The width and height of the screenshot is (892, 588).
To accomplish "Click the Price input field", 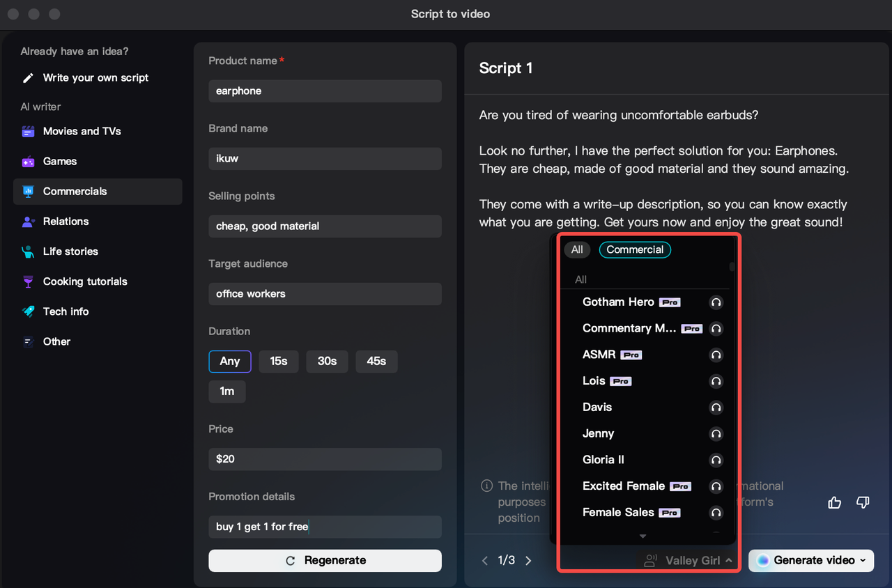I will coord(325,459).
